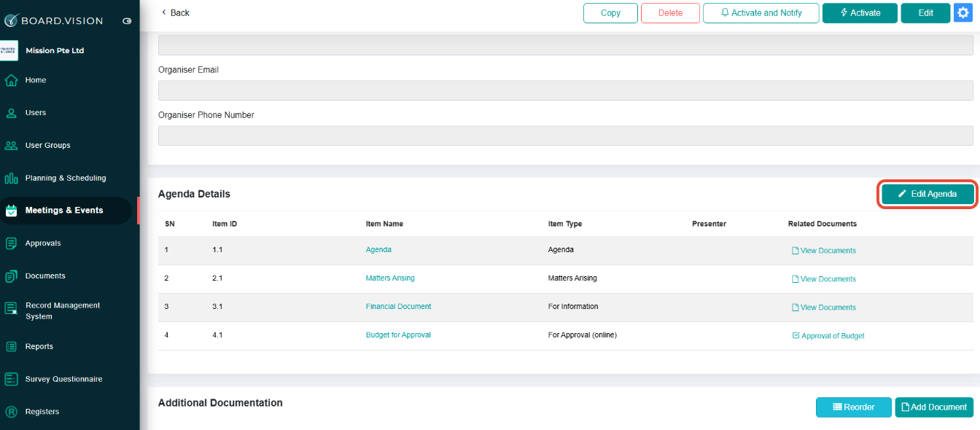Viewport: 980px width, 430px height.
Task: Open the Home icon in sidebar
Action: [x=11, y=80]
